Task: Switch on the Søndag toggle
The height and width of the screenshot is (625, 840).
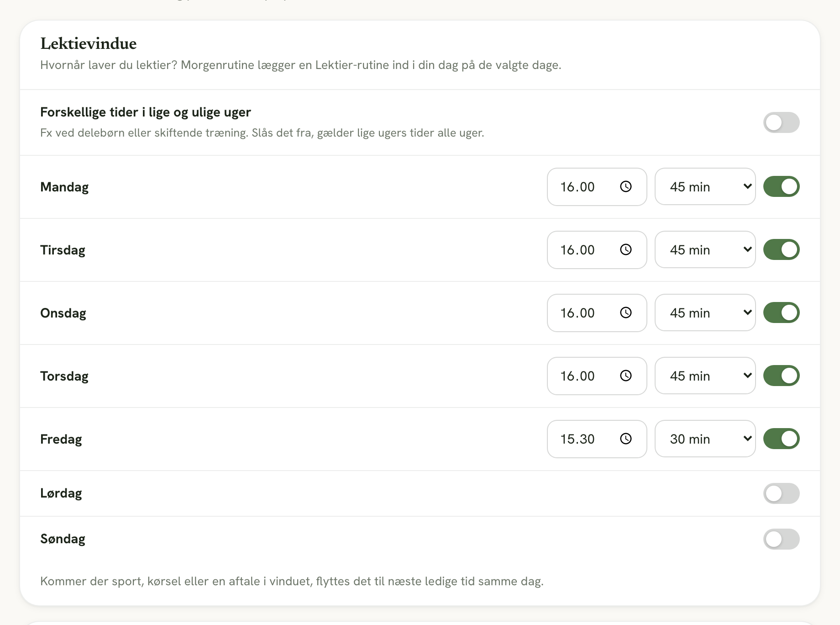Action: [x=781, y=539]
